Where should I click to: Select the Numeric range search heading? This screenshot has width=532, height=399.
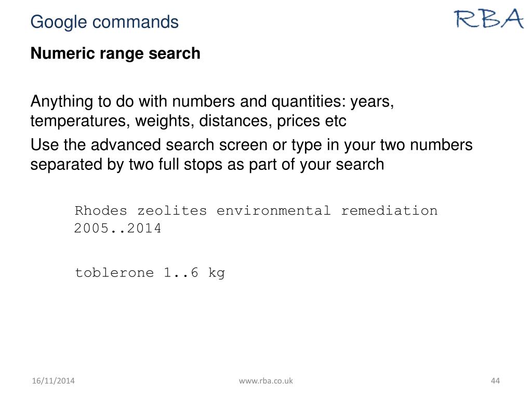pos(115,54)
